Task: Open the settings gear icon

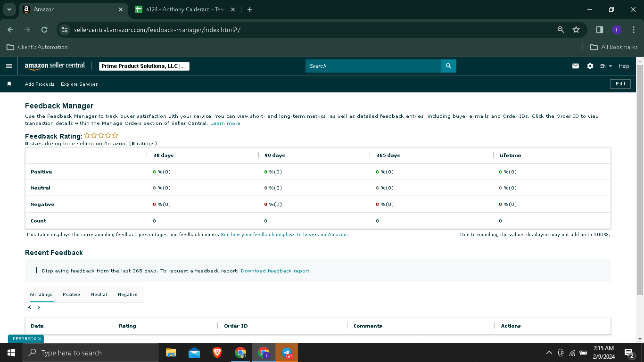Action: (590, 66)
